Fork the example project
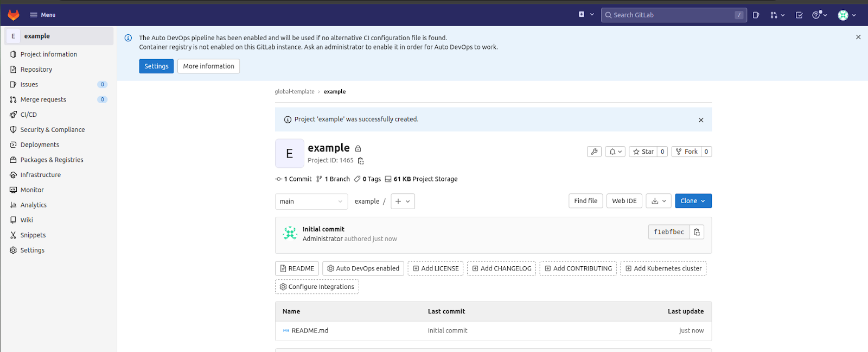Image resolution: width=868 pixels, height=352 pixels. pos(687,152)
